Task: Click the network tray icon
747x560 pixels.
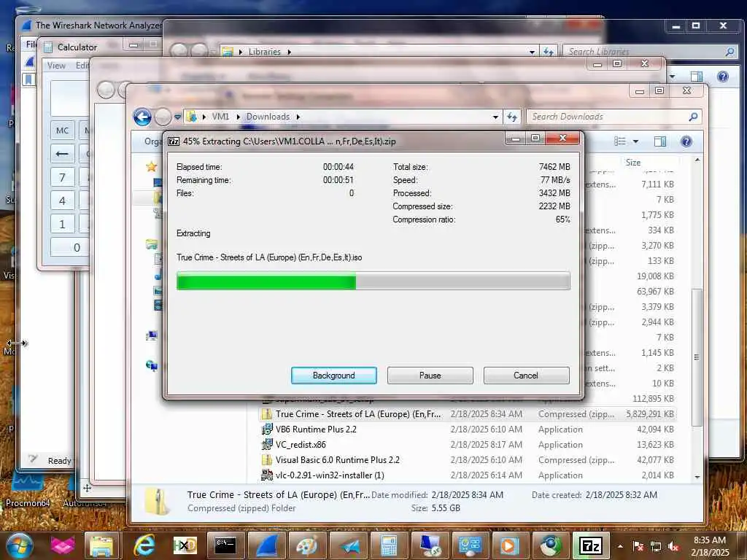Action: click(x=656, y=546)
